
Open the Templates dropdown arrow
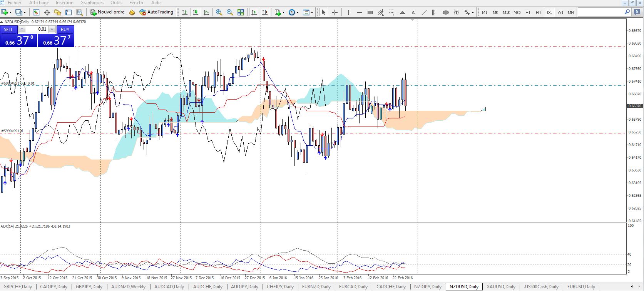pos(312,12)
